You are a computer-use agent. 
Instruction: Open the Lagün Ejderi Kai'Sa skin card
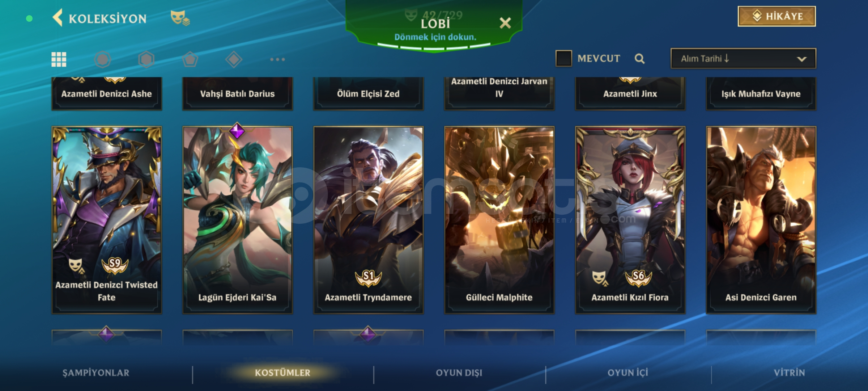click(237, 220)
